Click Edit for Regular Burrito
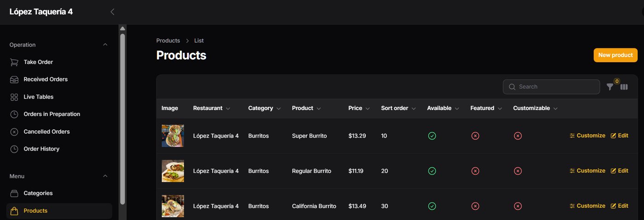Screen dimensions: 644x220 pos(619,171)
